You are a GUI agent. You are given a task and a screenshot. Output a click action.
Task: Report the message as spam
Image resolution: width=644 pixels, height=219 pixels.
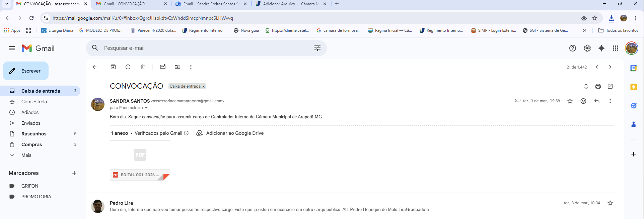click(x=128, y=67)
